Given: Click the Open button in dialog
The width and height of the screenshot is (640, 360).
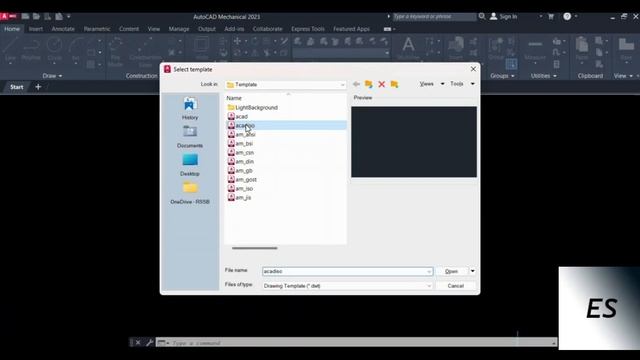Looking at the screenshot, I should click(451, 271).
